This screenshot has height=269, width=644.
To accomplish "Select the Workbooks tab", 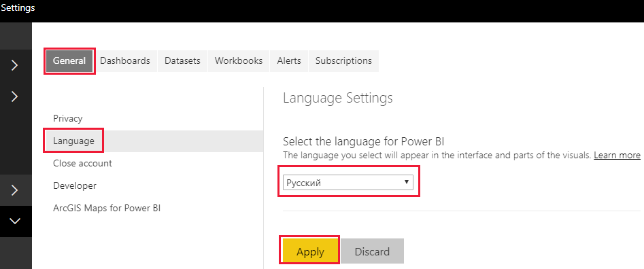I will coord(239,61).
